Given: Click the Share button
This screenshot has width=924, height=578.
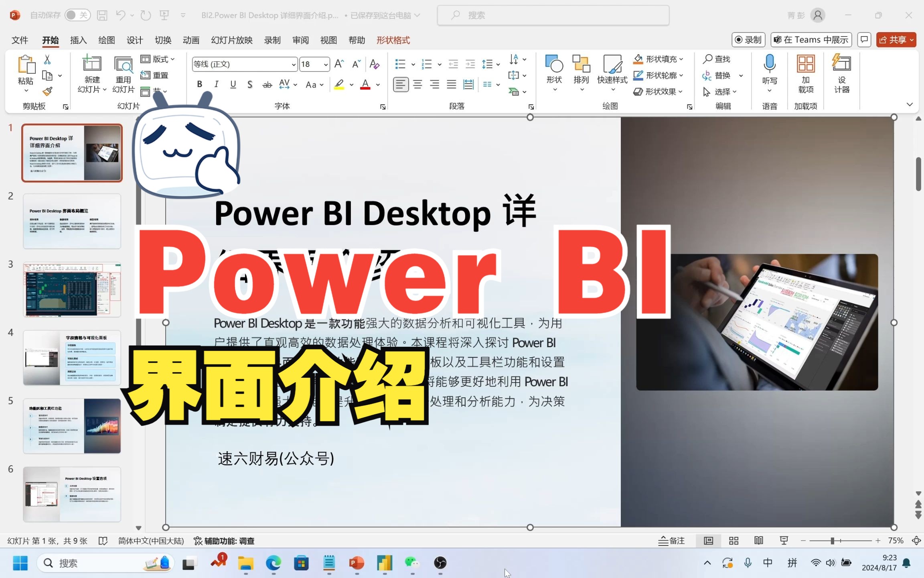Looking at the screenshot, I should [892, 40].
